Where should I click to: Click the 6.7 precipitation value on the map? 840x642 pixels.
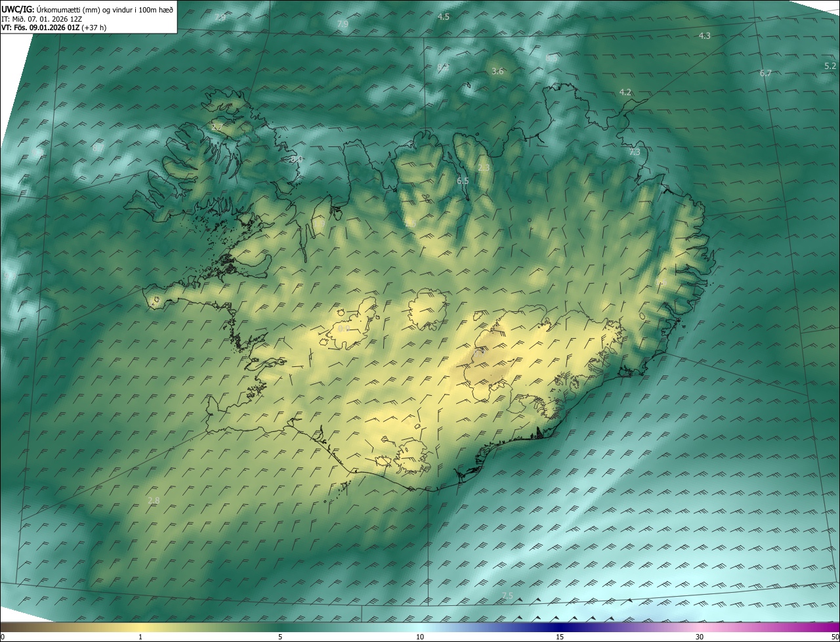pyautogui.click(x=766, y=73)
